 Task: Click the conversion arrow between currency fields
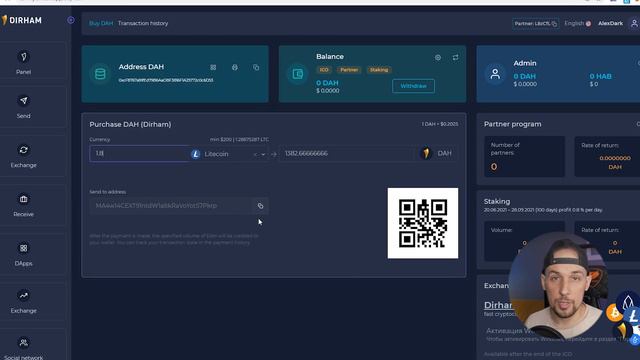pos(273,154)
